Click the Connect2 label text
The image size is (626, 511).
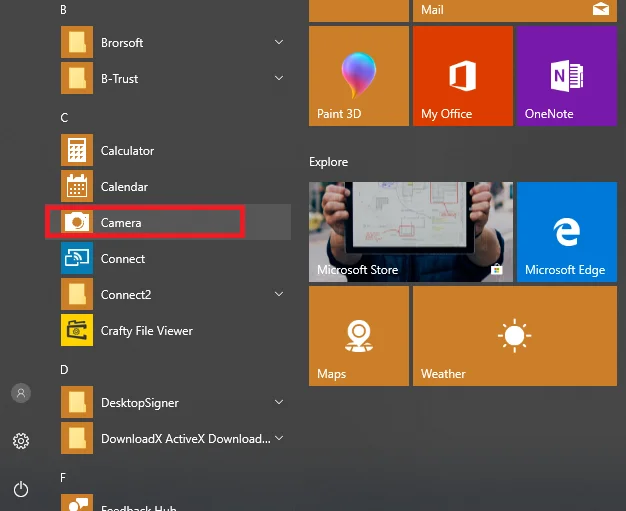(x=126, y=295)
